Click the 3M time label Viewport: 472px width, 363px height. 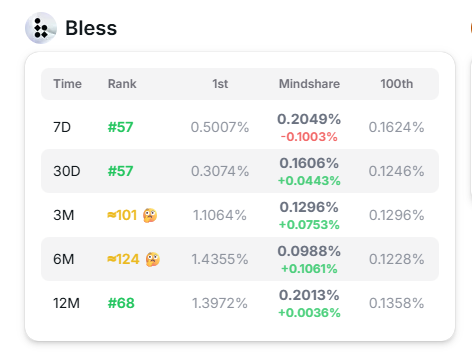click(64, 215)
